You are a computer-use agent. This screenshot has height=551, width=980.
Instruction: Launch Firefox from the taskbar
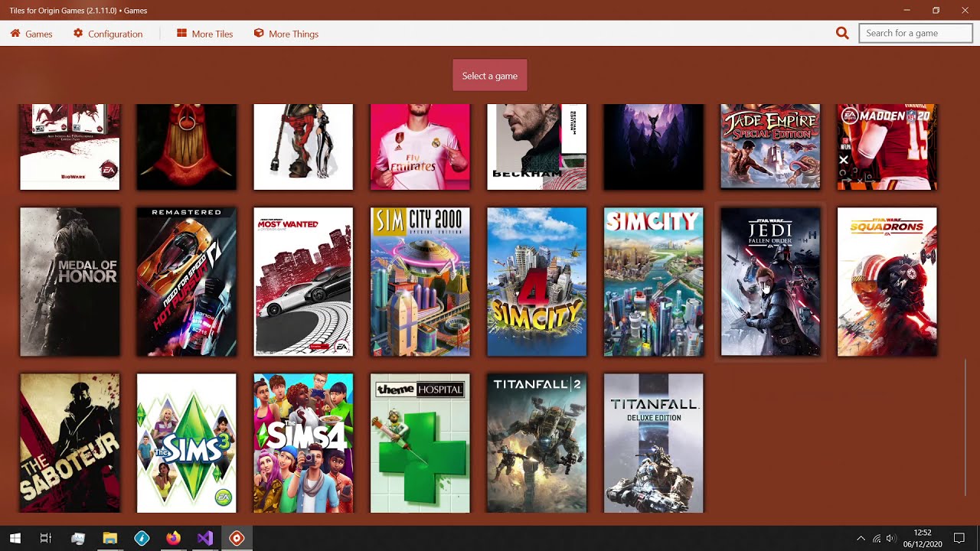pyautogui.click(x=173, y=538)
